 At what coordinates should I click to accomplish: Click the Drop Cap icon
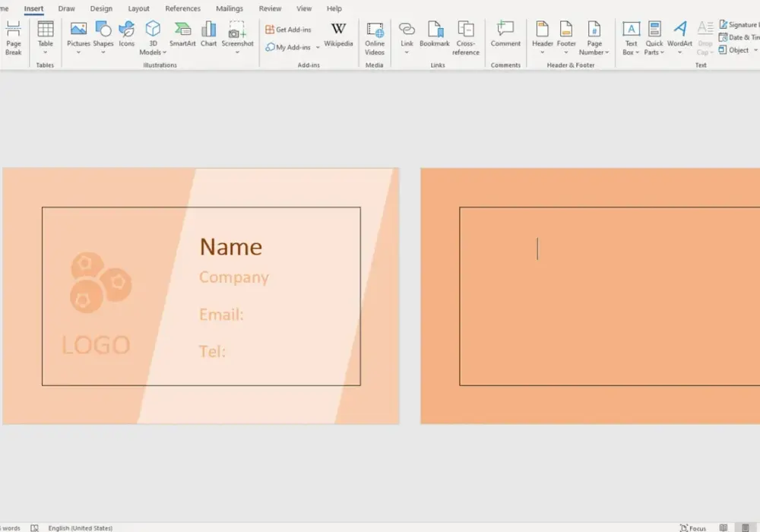pos(705,29)
